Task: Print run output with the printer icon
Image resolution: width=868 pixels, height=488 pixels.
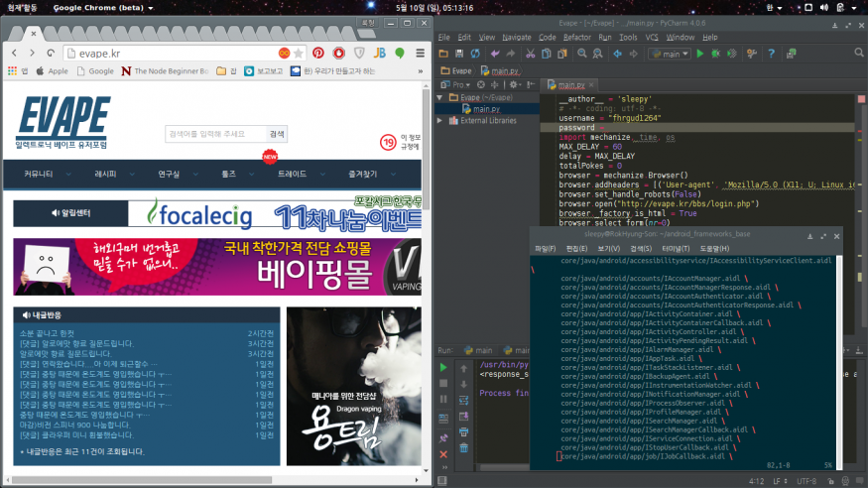Action: pyautogui.click(x=464, y=431)
